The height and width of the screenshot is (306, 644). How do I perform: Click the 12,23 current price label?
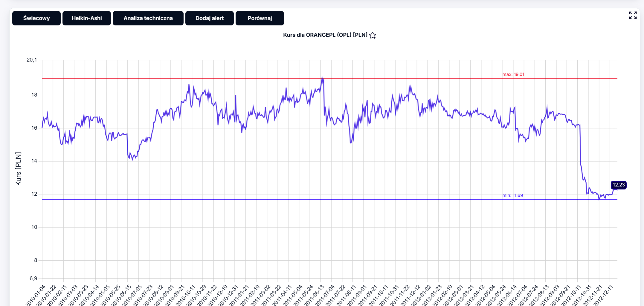[x=619, y=185]
